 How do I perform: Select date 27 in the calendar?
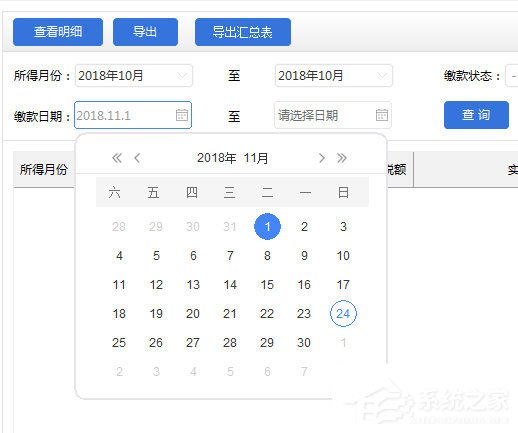[x=193, y=343]
